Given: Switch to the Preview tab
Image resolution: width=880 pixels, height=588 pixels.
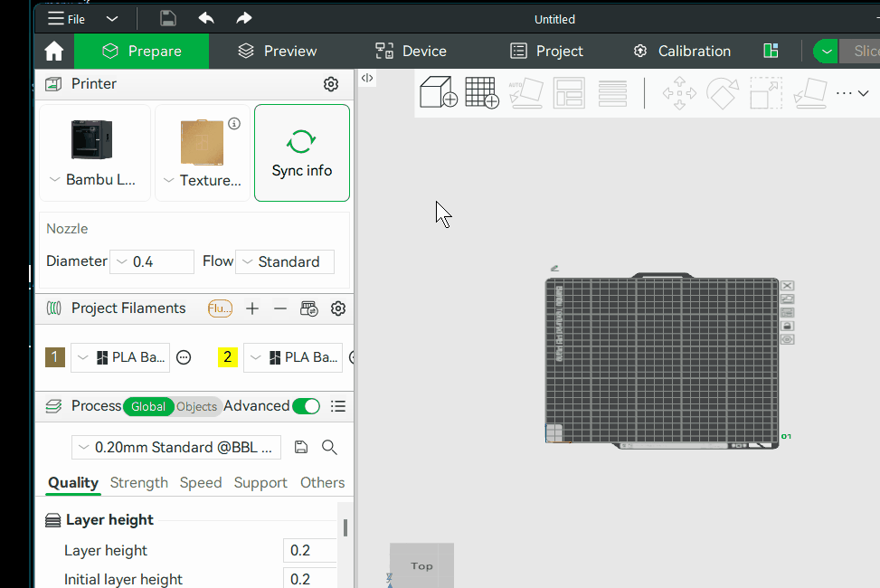Looking at the screenshot, I should [x=278, y=51].
